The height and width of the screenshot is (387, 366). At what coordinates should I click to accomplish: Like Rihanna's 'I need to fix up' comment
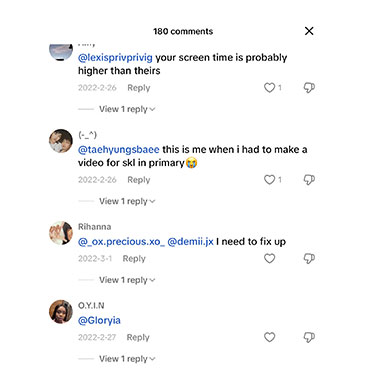[269, 258]
